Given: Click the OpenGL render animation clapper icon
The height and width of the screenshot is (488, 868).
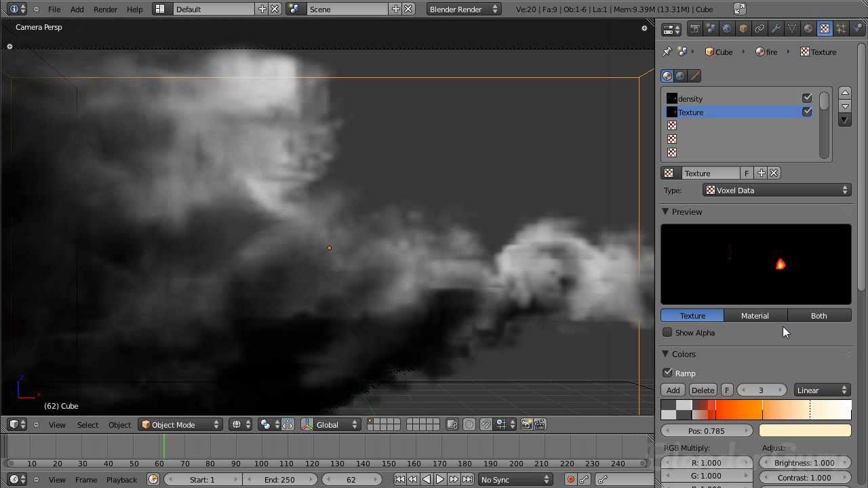Looking at the screenshot, I should point(540,425).
